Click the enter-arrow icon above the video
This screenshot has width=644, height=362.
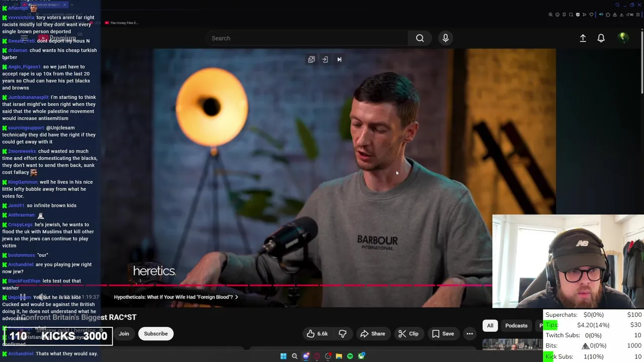325,59
